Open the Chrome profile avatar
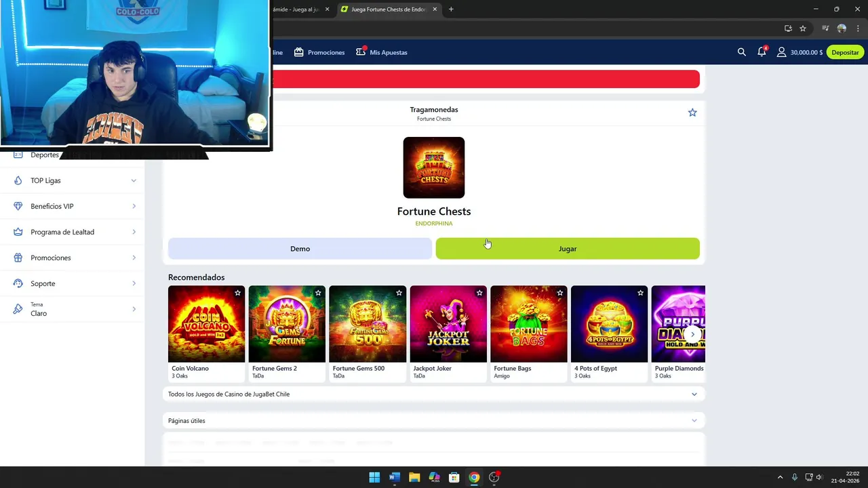The image size is (868, 488). coord(842,28)
